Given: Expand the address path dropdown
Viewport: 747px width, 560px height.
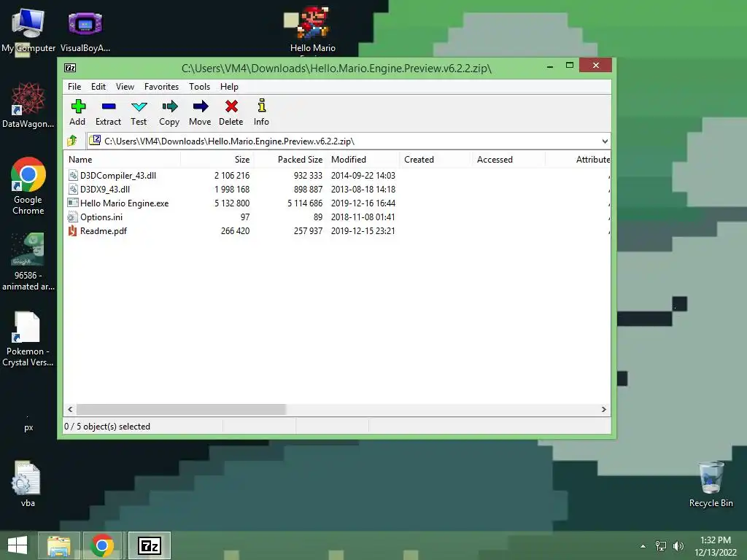Looking at the screenshot, I should (x=605, y=141).
